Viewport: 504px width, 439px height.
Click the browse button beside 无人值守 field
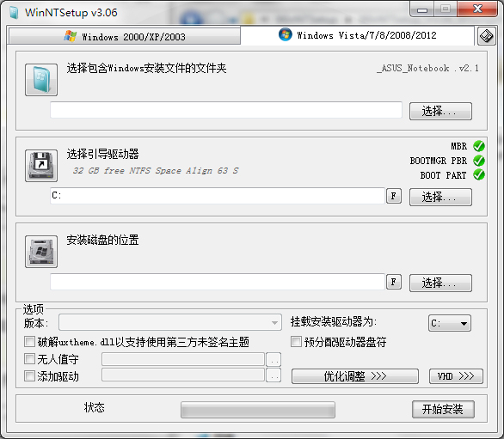pyautogui.click(x=274, y=359)
